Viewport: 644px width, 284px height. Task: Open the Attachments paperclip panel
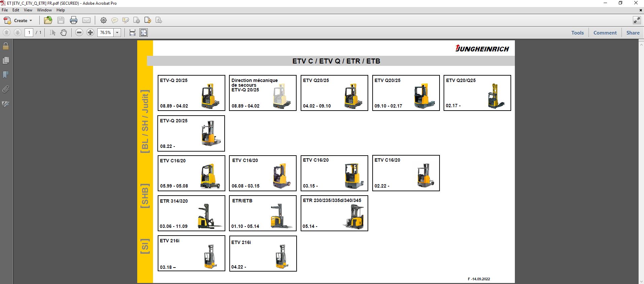6,89
